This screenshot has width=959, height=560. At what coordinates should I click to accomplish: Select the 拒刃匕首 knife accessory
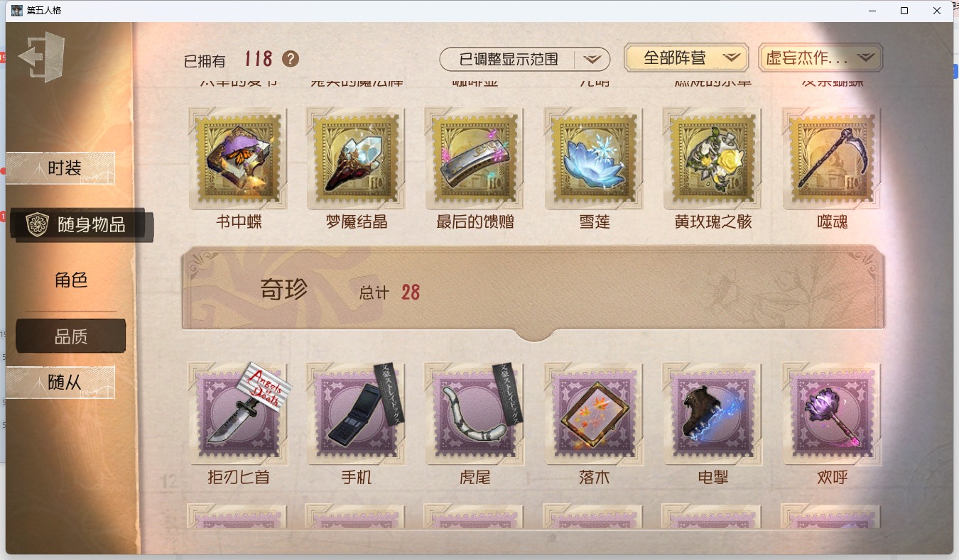[239, 414]
